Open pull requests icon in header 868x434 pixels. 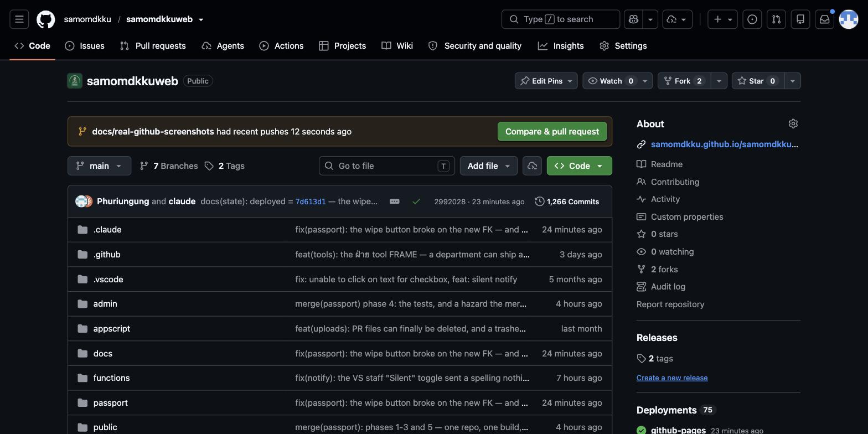776,19
